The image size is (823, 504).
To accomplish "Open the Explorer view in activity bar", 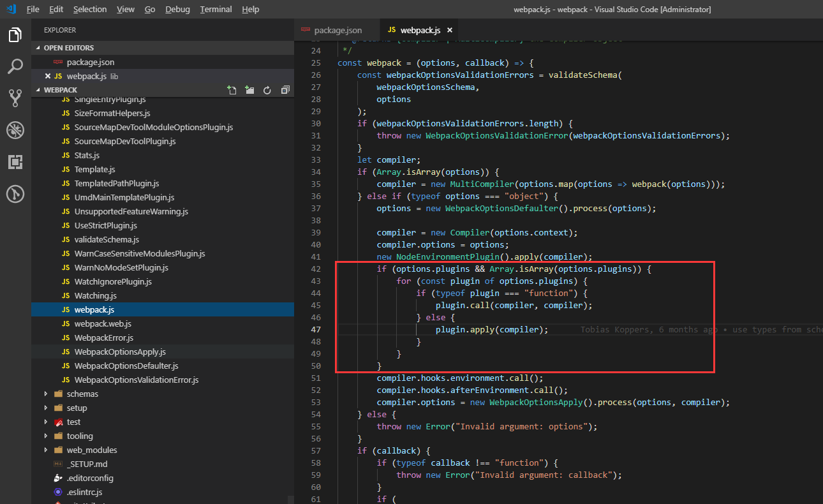I will click(15, 35).
